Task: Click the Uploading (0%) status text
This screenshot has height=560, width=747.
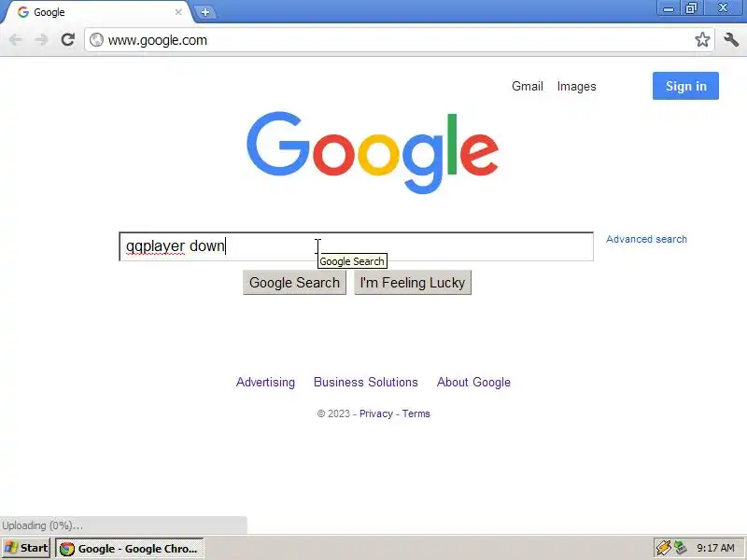Action: [x=42, y=525]
